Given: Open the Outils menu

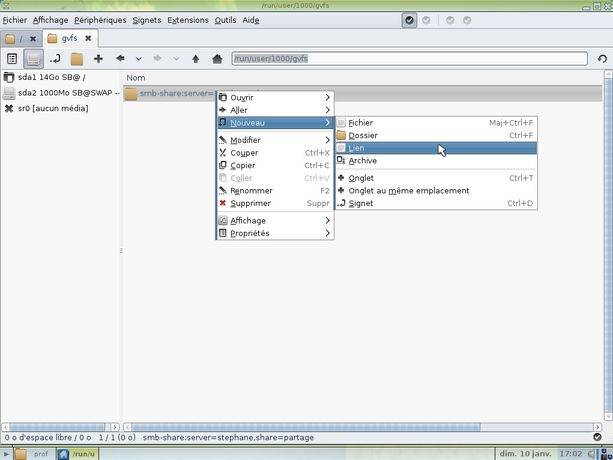Looking at the screenshot, I should (x=225, y=20).
